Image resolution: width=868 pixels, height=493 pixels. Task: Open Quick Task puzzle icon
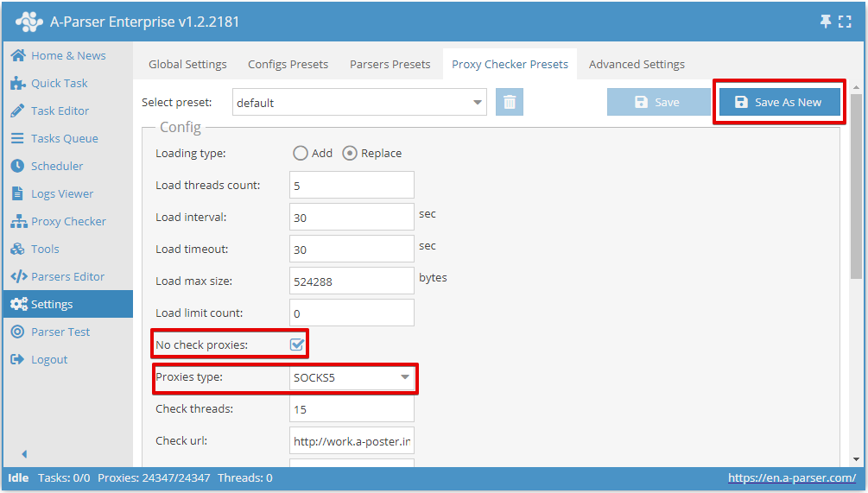[17, 83]
